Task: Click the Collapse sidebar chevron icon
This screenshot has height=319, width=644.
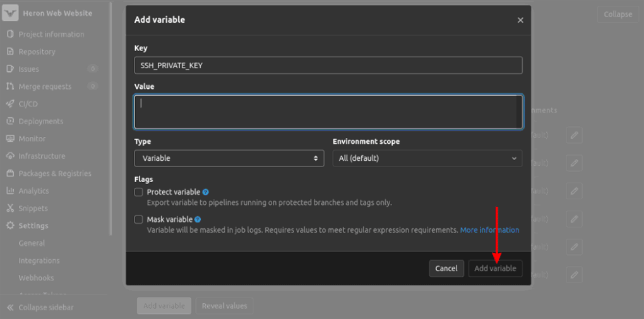Action: [10, 308]
